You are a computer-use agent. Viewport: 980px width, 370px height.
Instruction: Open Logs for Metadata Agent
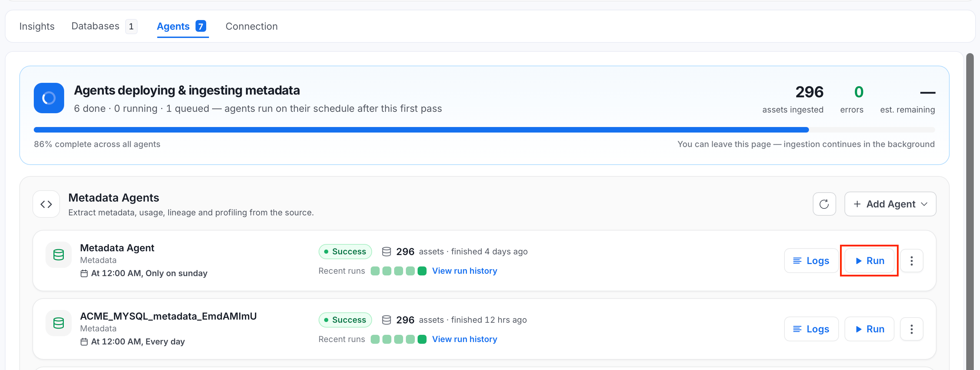point(811,261)
